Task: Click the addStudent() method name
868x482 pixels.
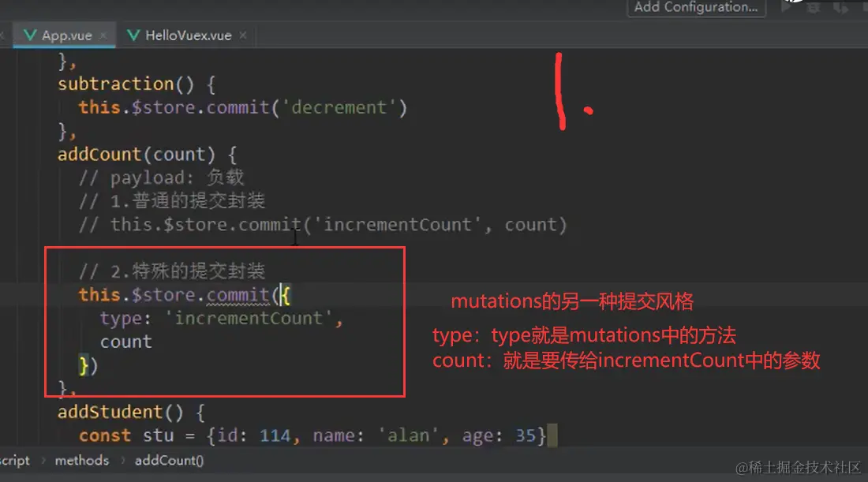Action: pyautogui.click(x=120, y=413)
